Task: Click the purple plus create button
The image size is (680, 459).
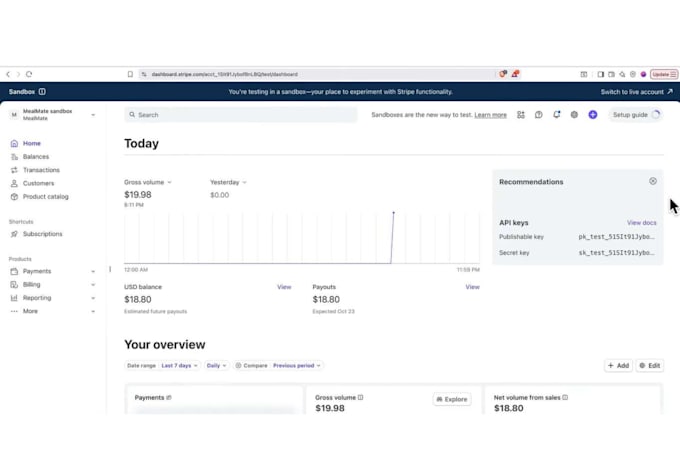Action: 593,115
